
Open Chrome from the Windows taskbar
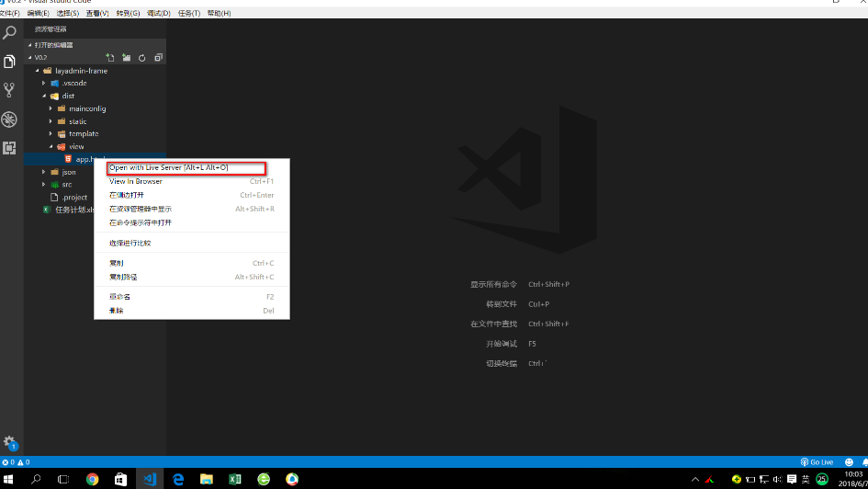coord(92,479)
